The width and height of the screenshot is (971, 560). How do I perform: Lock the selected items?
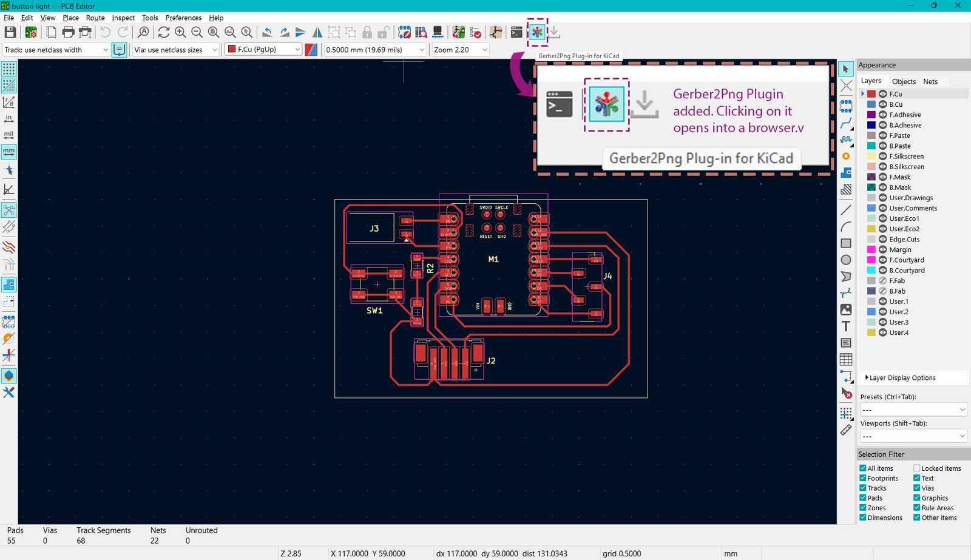pos(367,32)
